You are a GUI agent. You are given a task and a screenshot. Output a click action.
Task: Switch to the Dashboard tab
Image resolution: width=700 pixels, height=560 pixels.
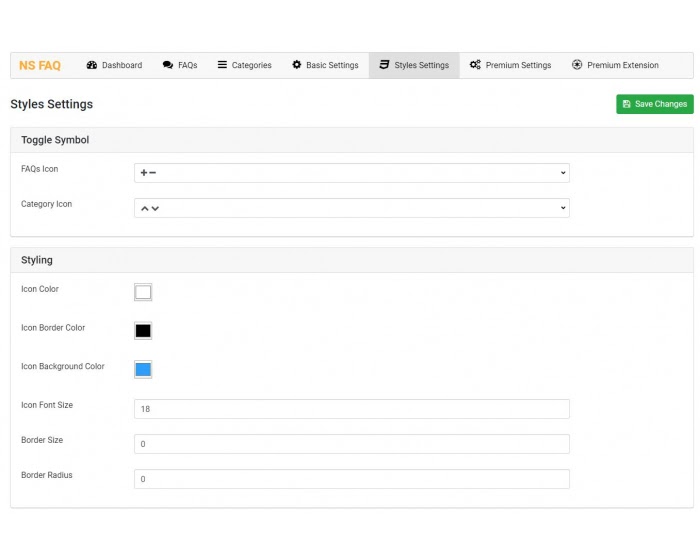pos(114,66)
